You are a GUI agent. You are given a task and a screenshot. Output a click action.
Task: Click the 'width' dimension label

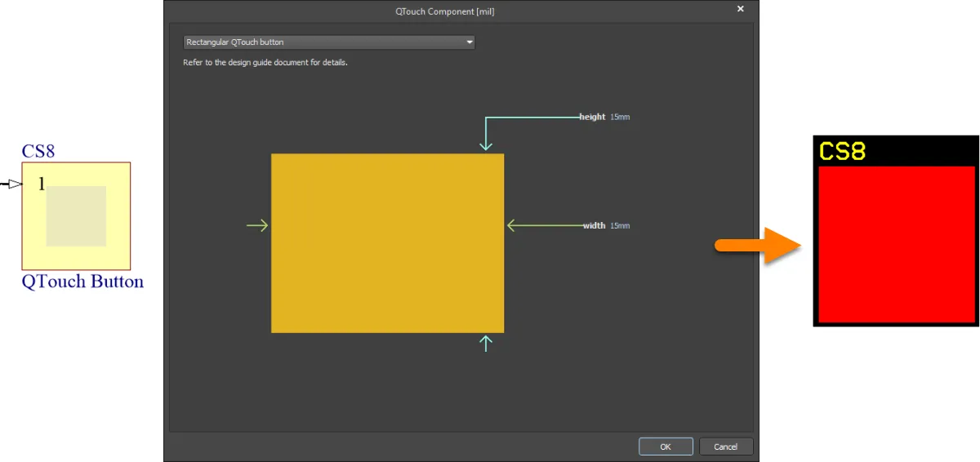point(595,225)
